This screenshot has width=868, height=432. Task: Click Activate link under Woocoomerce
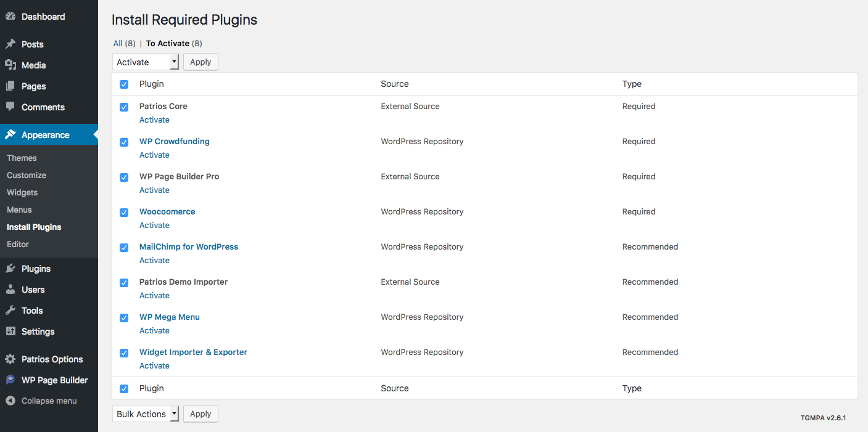154,226
